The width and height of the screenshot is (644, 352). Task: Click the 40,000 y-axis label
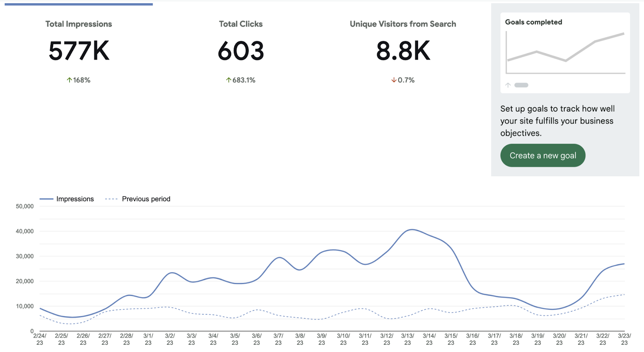25,231
